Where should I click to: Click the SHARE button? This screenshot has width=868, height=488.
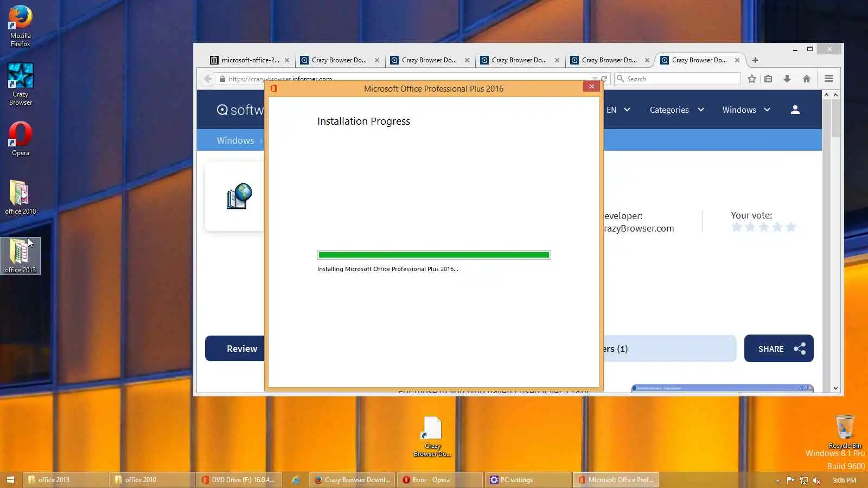pyautogui.click(x=778, y=349)
